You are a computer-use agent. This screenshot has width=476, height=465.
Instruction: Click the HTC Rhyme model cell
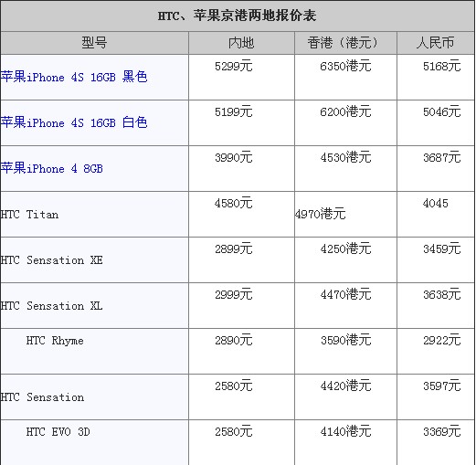[94, 351]
